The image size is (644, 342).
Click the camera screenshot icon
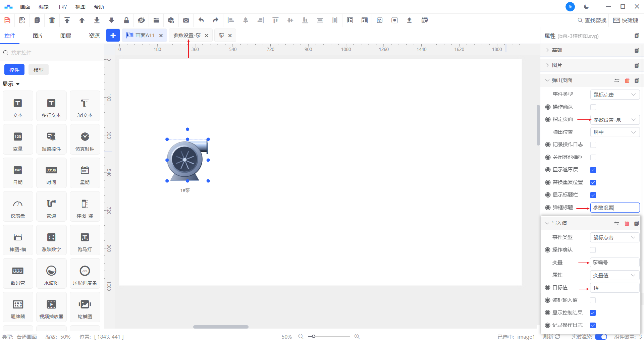186,20
